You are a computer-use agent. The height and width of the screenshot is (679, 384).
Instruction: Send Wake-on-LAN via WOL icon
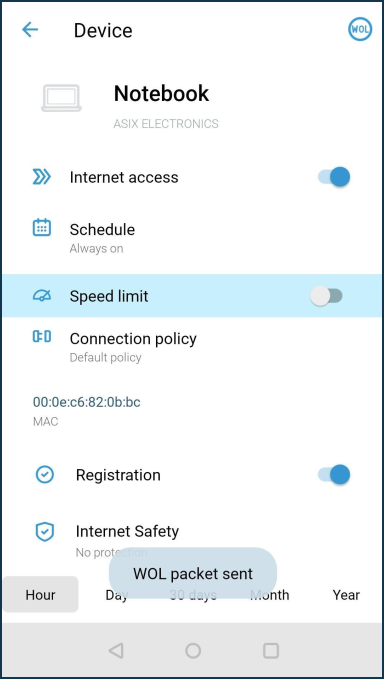(x=360, y=29)
